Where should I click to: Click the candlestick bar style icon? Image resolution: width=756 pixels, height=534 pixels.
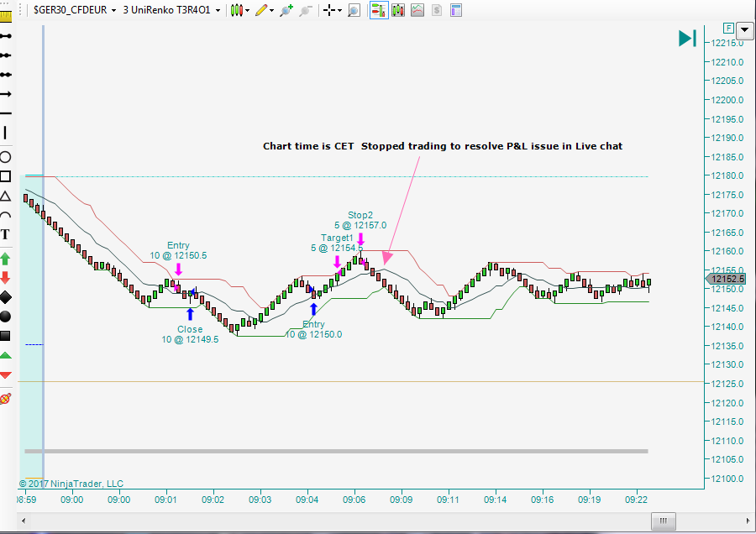pyautogui.click(x=236, y=9)
